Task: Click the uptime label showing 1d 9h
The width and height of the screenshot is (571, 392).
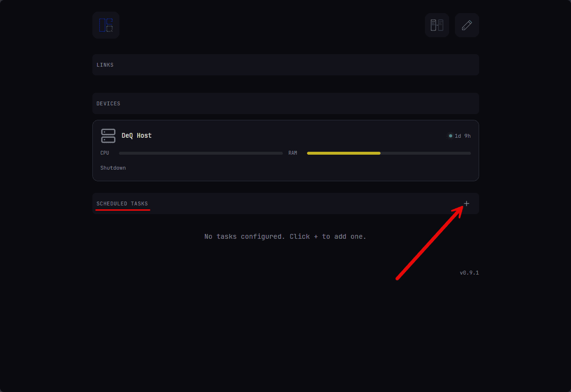Action: pos(463,136)
